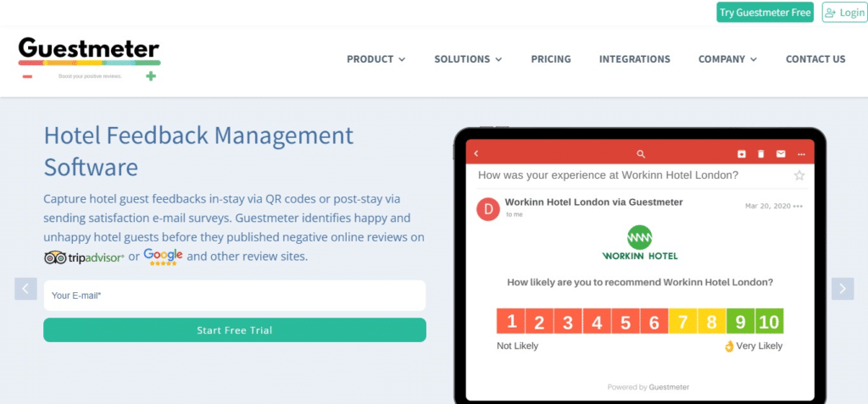The image size is (868, 404).
Task: Open the CONTACT US page
Action: 815,59
